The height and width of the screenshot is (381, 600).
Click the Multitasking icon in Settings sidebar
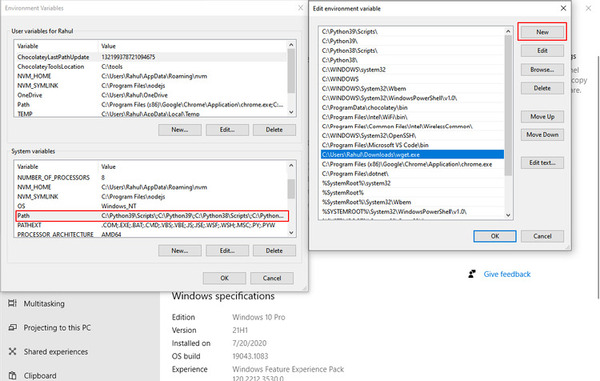pyautogui.click(x=12, y=303)
